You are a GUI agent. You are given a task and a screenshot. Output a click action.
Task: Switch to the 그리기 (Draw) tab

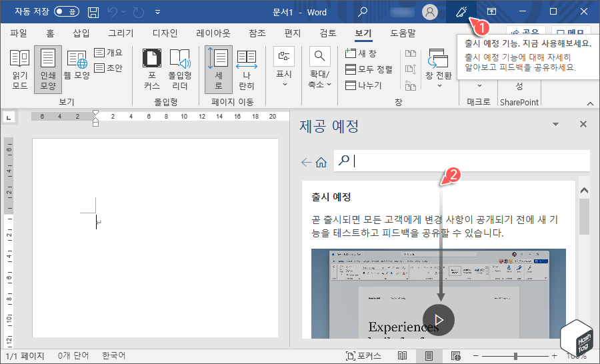pyautogui.click(x=121, y=33)
